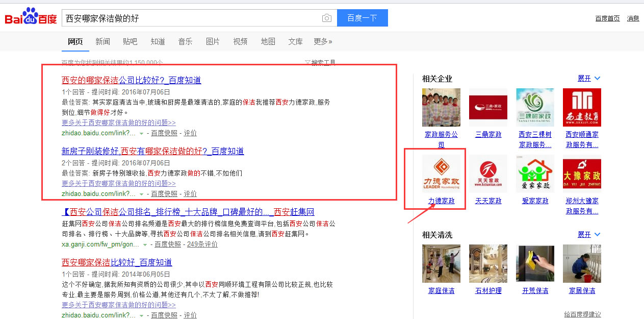Click the 力德家政 LEADER logo
This screenshot has width=644, height=319.
(441, 174)
